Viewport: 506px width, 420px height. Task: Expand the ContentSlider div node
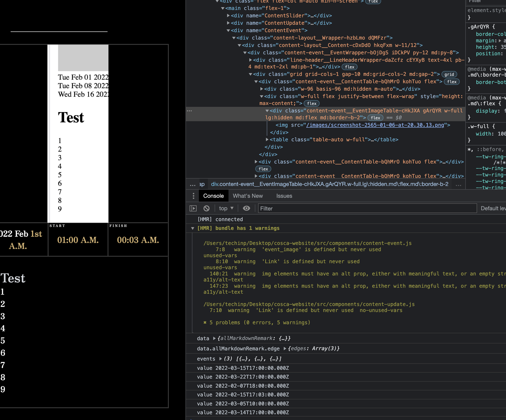tap(228, 16)
